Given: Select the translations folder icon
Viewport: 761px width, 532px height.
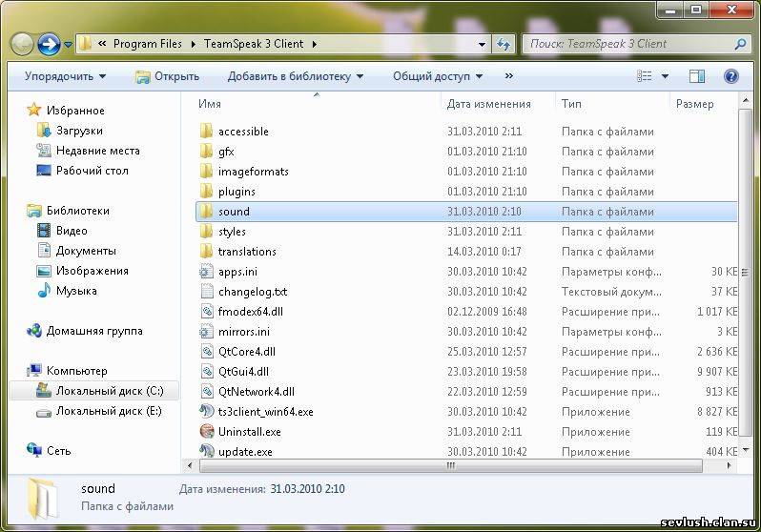Looking at the screenshot, I should (206, 252).
